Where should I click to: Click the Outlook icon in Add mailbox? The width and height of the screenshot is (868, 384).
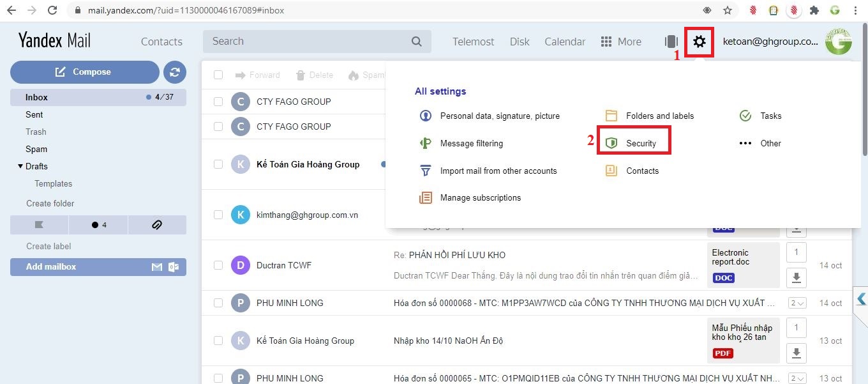[x=174, y=267]
